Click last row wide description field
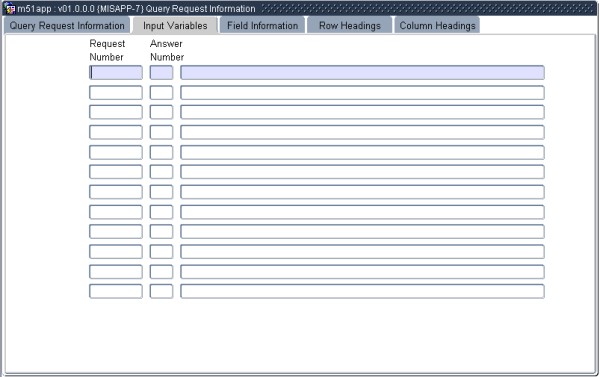Screen dimensions: 600x377 (362, 291)
